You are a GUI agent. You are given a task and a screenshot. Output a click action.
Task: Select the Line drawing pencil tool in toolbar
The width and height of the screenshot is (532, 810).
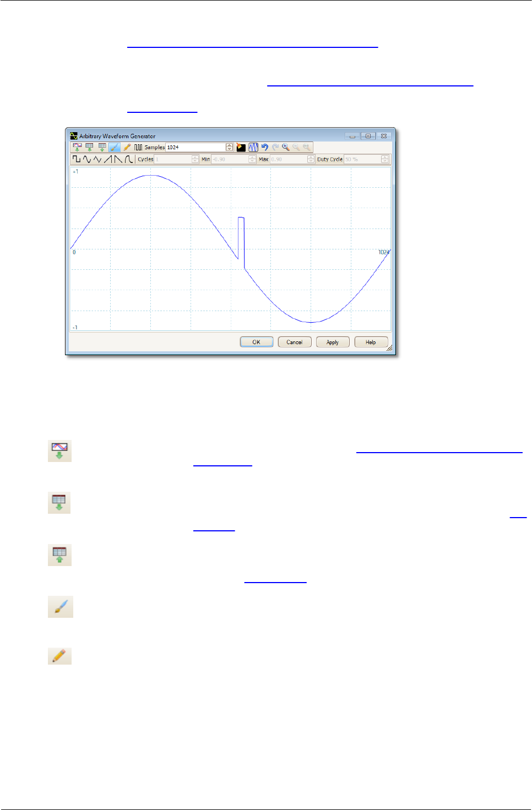pos(127,147)
